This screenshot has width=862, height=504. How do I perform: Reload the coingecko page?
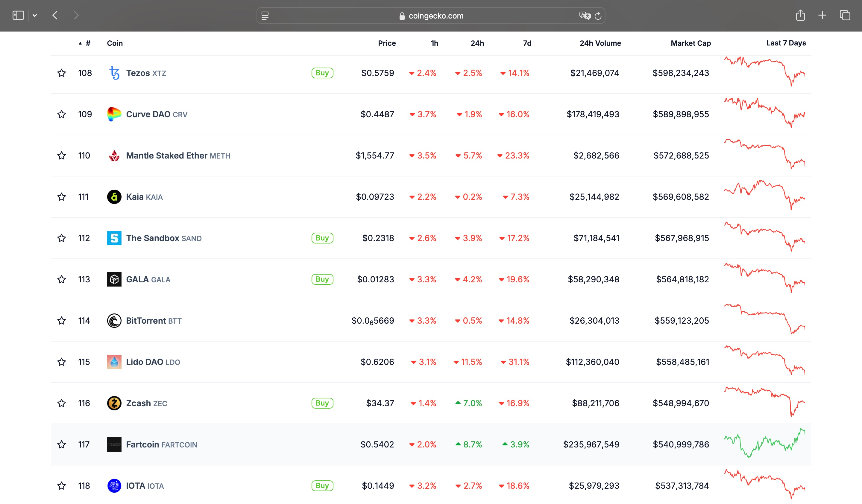(598, 16)
